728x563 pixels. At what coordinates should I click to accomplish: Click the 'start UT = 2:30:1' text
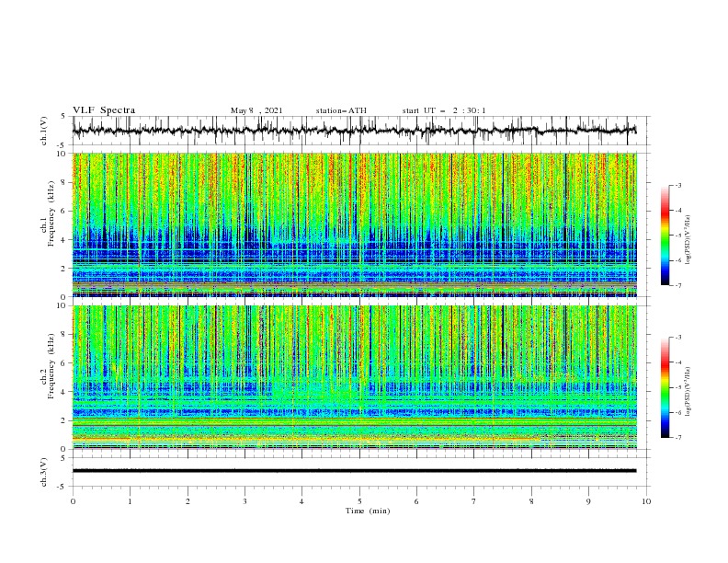444,110
